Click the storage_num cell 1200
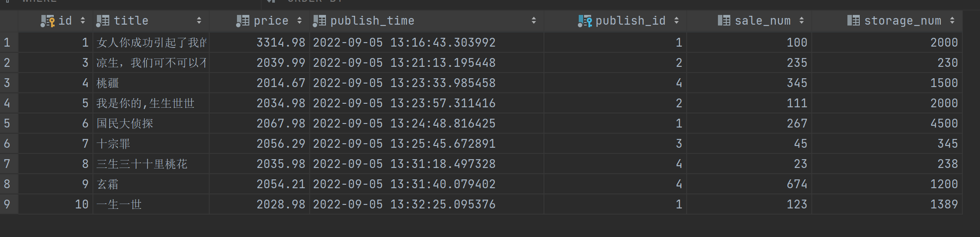 pyautogui.click(x=944, y=184)
